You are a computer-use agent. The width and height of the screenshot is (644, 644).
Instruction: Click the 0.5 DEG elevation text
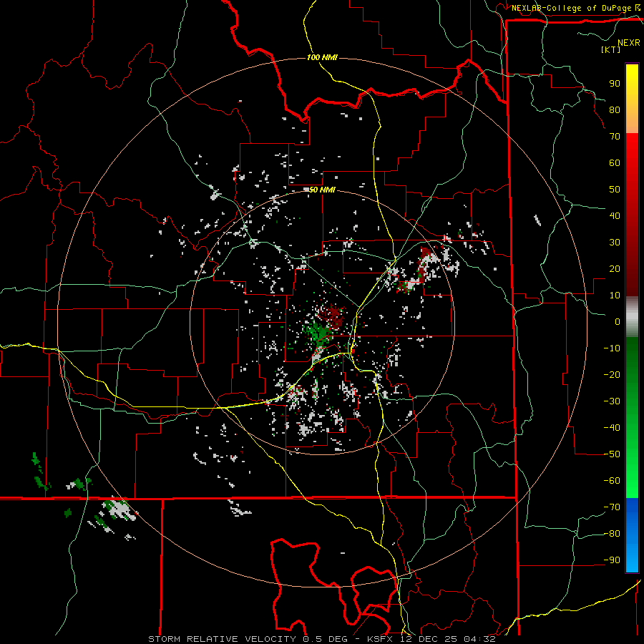click(325, 639)
